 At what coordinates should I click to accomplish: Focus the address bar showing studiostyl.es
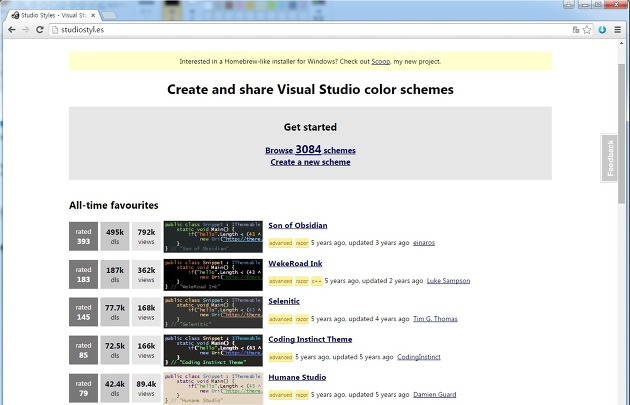click(309, 30)
